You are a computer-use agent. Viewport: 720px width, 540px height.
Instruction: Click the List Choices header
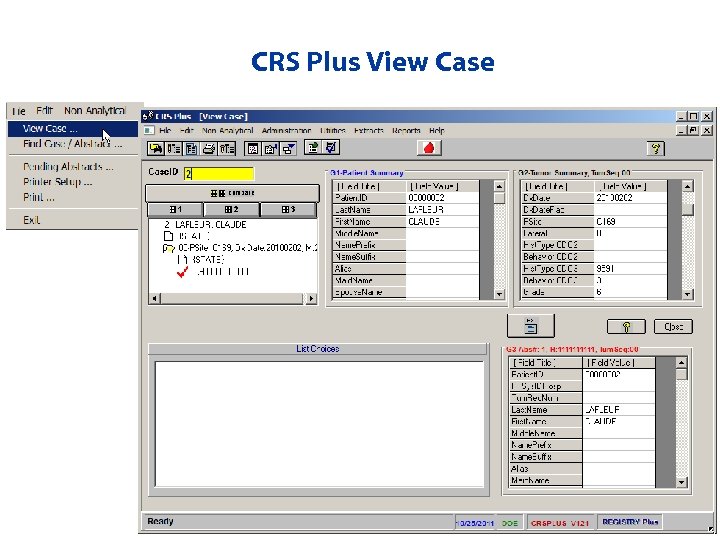(x=318, y=349)
